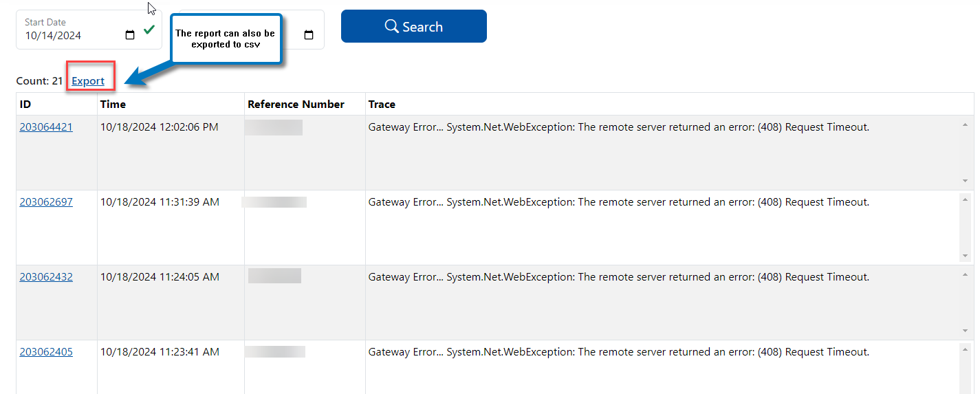Click the Start Date input field
This screenshot has width=980, height=394.
(x=89, y=30)
